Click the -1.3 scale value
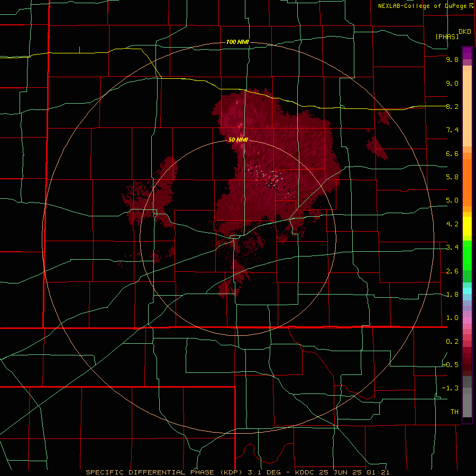Image resolution: width=476 pixels, height=476 pixels. pyautogui.click(x=451, y=388)
